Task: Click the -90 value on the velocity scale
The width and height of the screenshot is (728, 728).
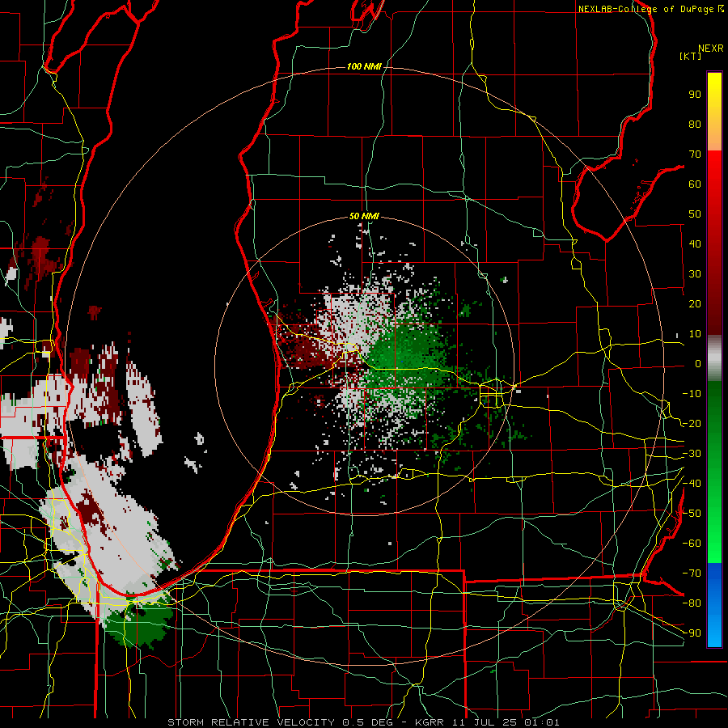Action: 692,633
